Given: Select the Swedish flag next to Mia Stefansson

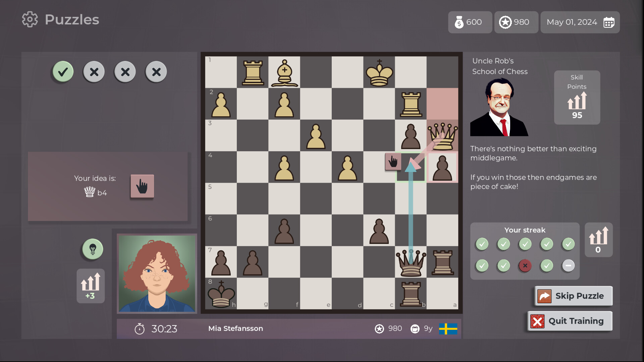Looking at the screenshot, I should point(448,329).
